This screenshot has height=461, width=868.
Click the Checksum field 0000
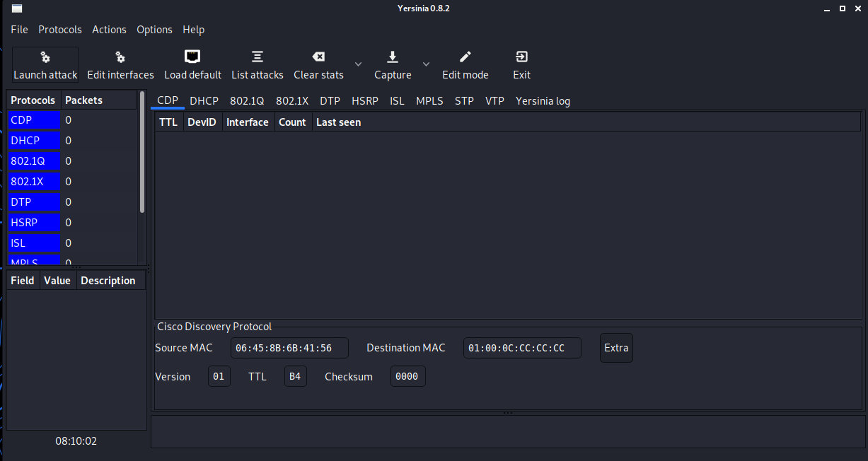pos(407,376)
